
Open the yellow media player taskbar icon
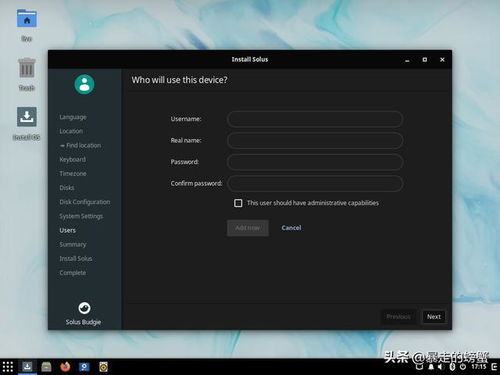pos(103,367)
